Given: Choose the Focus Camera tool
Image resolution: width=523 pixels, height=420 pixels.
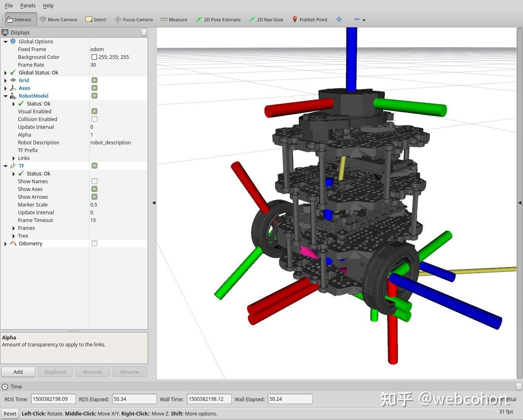Looking at the screenshot, I should tap(134, 19).
